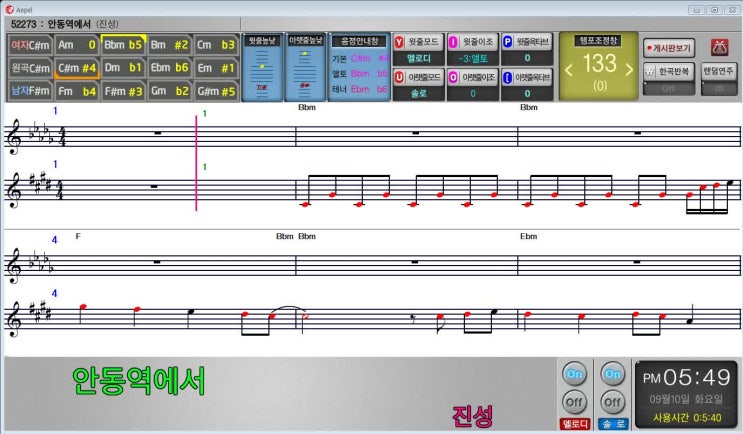Click the metronome icon at top right
Image resolution: width=743 pixels, height=434 pixels.
coord(718,47)
